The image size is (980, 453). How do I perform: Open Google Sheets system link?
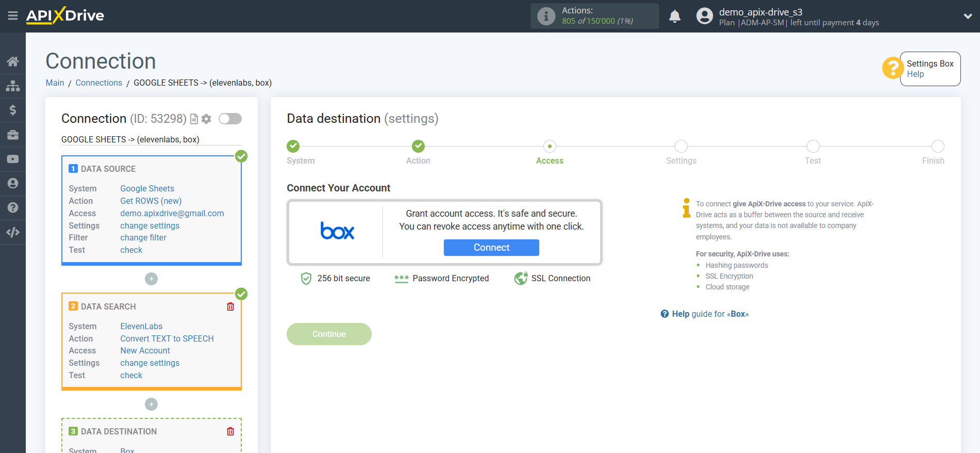[x=147, y=188]
